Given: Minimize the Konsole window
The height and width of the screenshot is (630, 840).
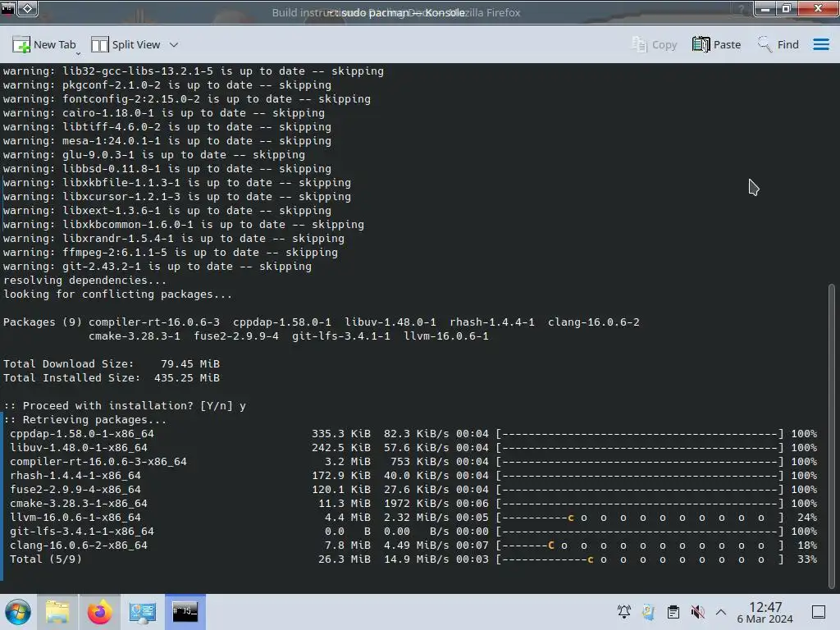Looking at the screenshot, I should click(x=765, y=9).
